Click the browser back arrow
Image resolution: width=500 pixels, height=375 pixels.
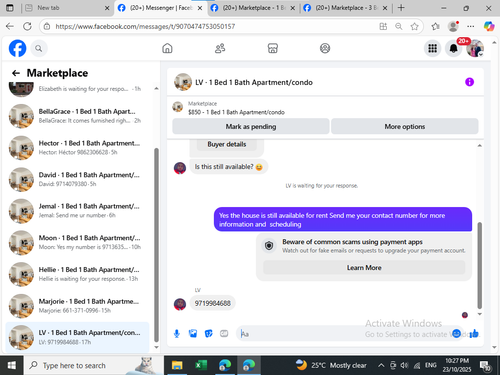click(x=10, y=26)
